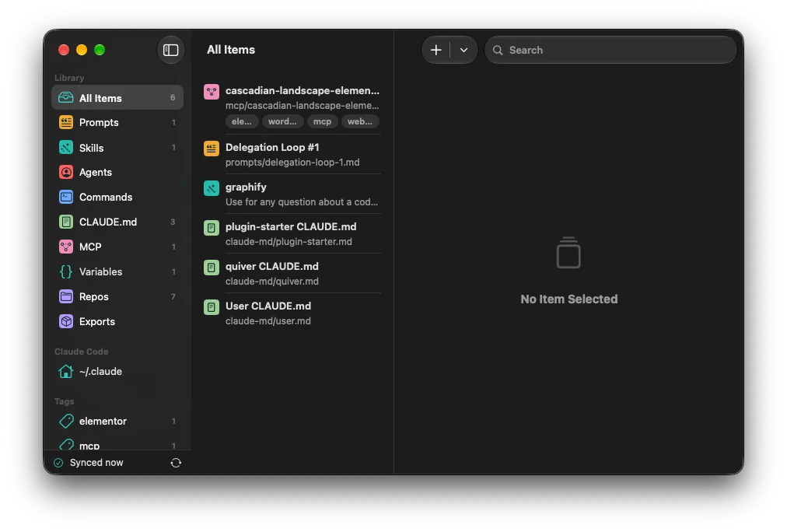Open the dropdown chevron beside the plus button

[463, 50]
